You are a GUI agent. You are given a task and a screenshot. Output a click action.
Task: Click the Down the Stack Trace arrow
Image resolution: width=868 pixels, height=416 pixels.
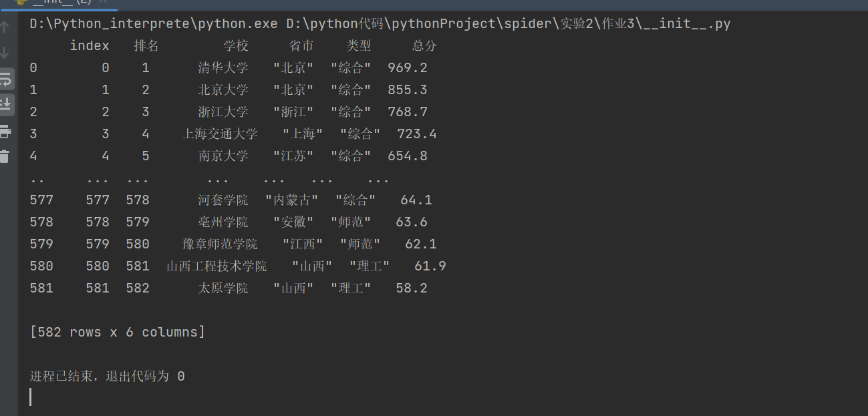coord(5,53)
